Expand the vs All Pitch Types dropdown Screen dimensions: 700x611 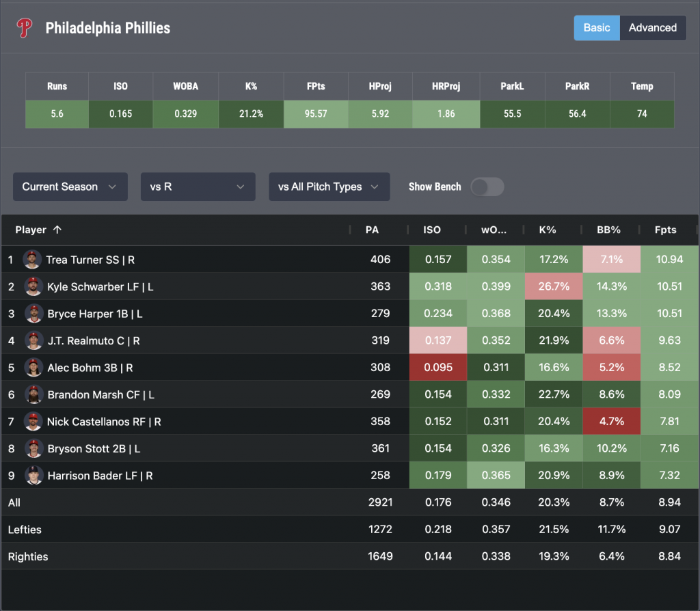[x=329, y=187]
